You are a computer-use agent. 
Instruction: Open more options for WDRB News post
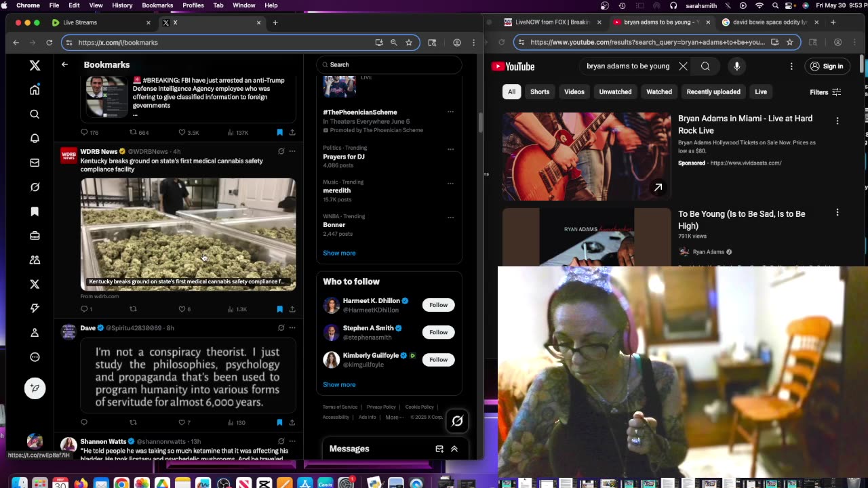pyautogui.click(x=292, y=151)
